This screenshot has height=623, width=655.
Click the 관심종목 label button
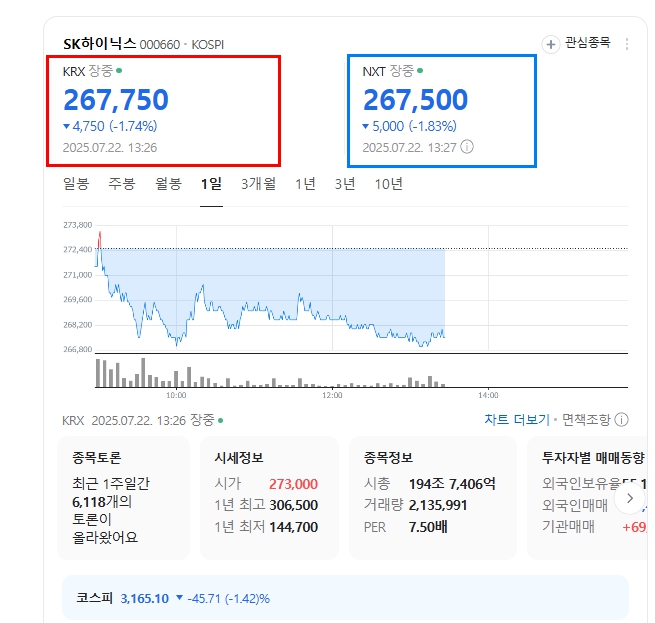pyautogui.click(x=588, y=43)
